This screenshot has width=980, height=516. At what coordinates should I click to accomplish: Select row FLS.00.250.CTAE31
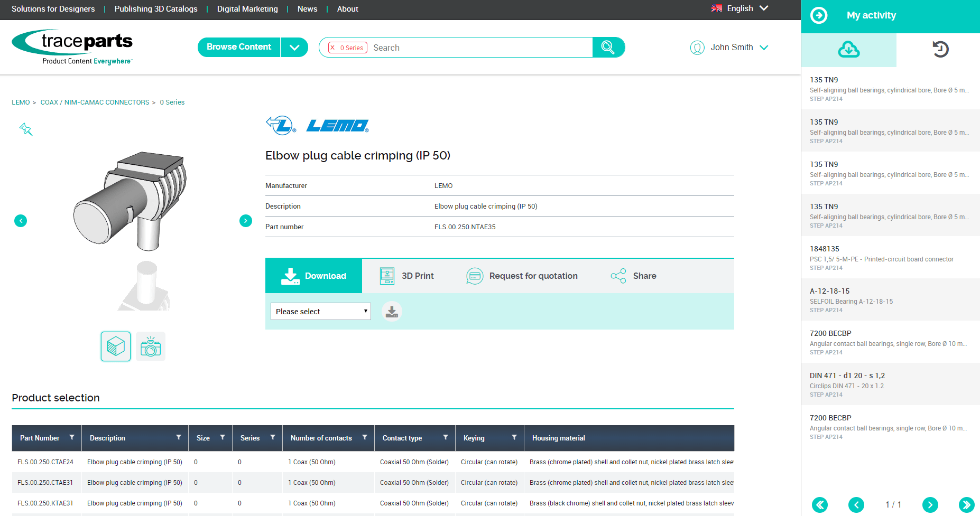pyautogui.click(x=373, y=483)
